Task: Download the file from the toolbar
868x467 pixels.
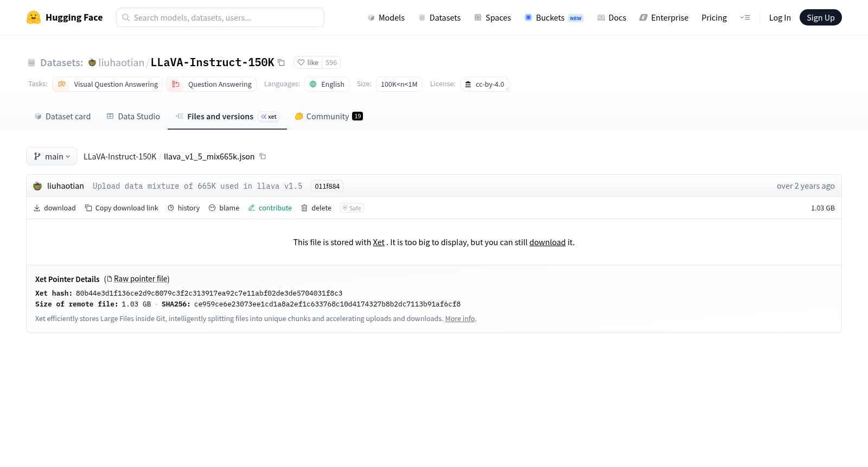Action: click(x=55, y=208)
